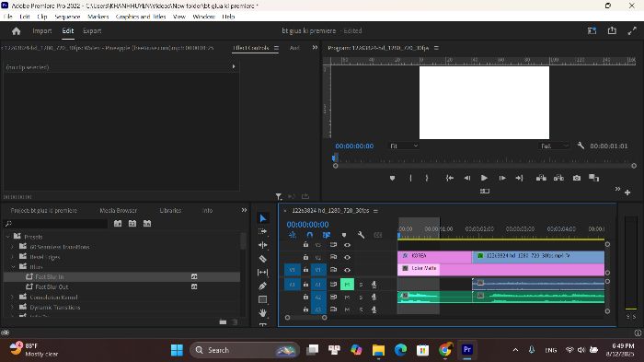Click Export Frame camera icon

pos(577,178)
